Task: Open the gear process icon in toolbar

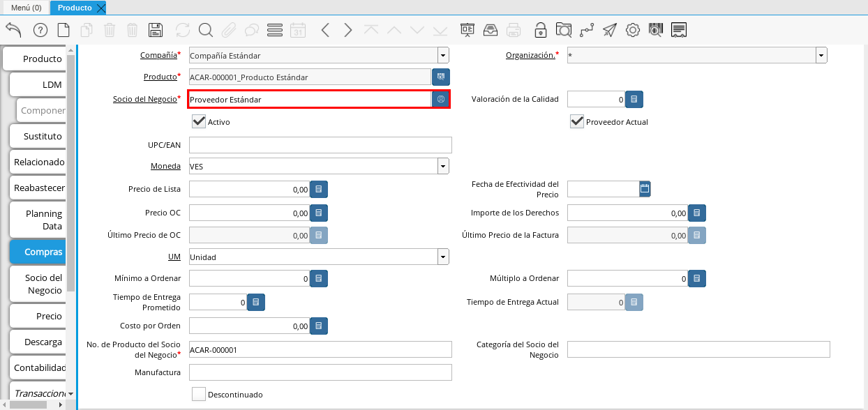Action: point(633,30)
